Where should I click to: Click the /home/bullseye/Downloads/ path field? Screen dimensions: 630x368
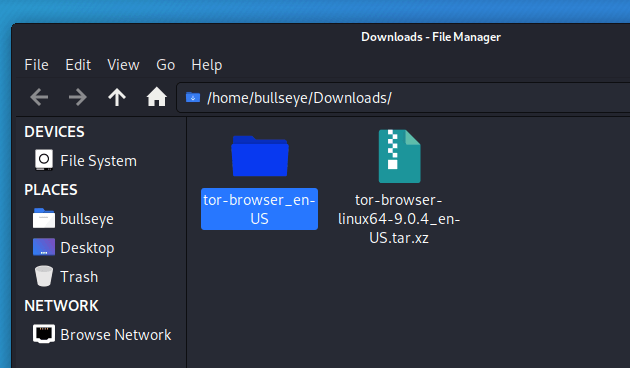tap(403, 98)
